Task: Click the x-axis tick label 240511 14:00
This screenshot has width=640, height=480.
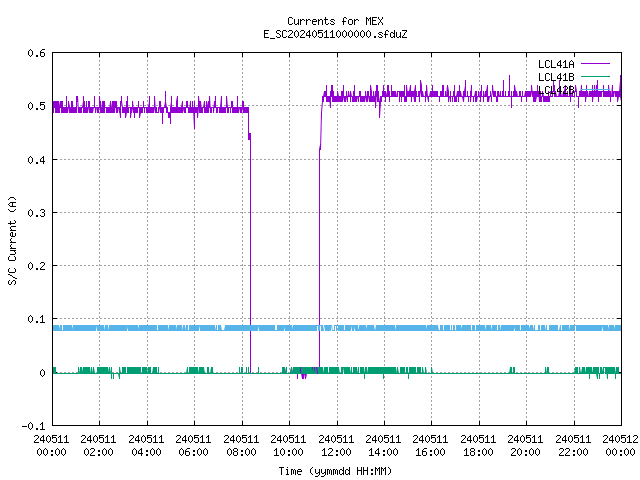Action: 383,445
